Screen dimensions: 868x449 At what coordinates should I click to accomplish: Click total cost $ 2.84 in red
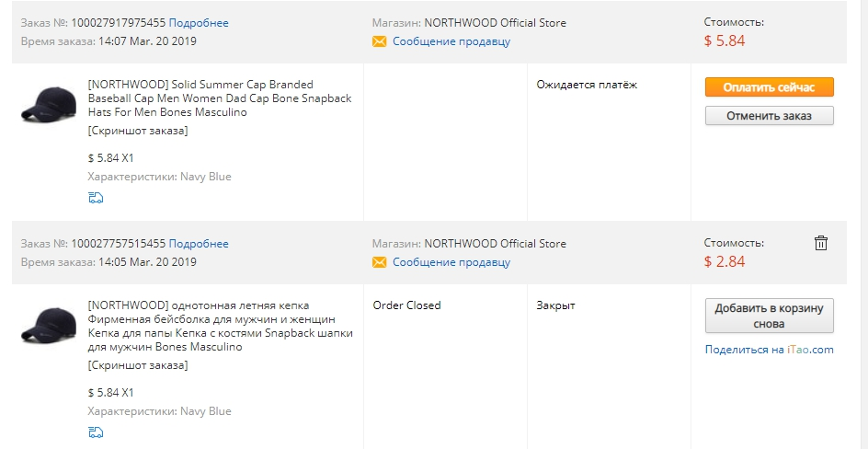point(725,262)
